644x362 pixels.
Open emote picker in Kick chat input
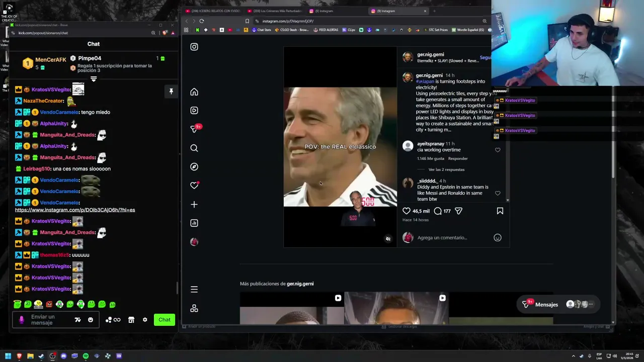point(91,320)
